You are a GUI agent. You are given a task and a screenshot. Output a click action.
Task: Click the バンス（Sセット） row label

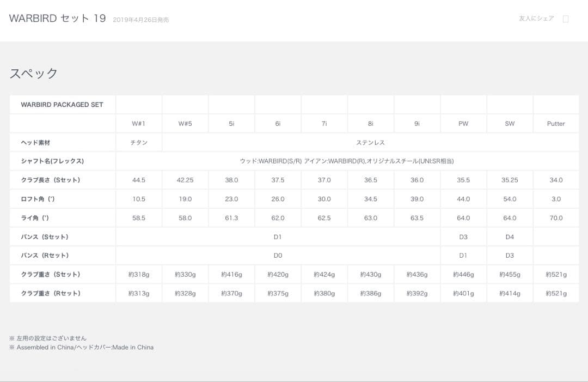pyautogui.click(x=62, y=237)
